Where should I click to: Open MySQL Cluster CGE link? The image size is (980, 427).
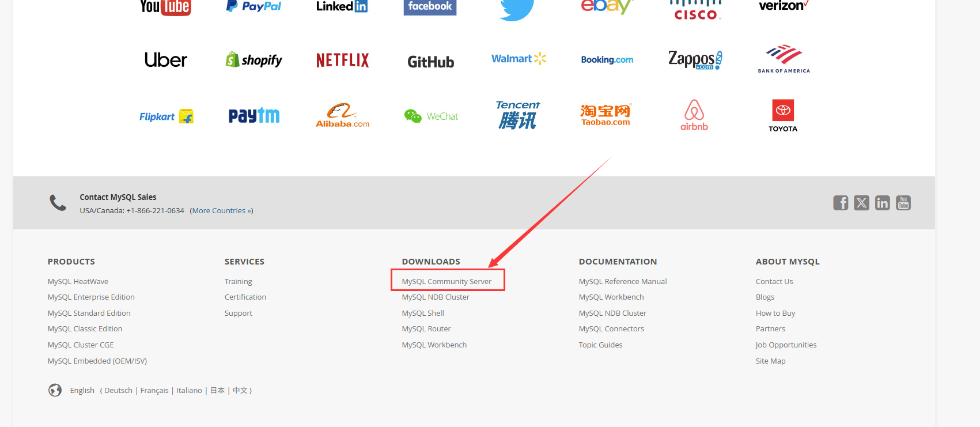pos(81,345)
